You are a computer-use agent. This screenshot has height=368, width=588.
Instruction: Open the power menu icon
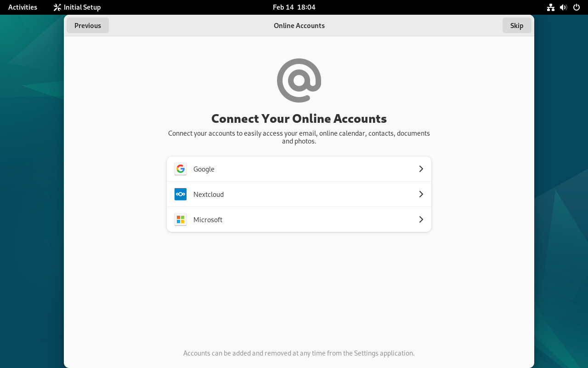click(x=577, y=7)
